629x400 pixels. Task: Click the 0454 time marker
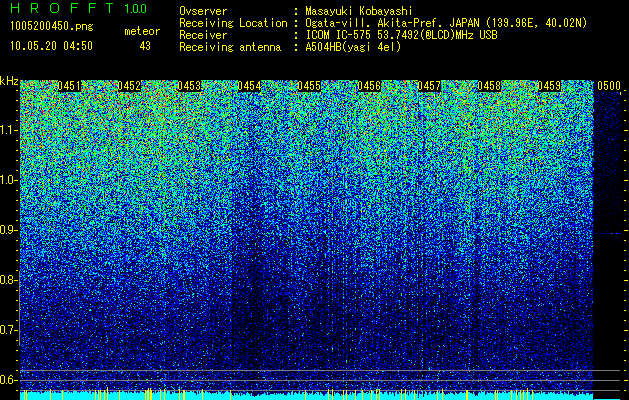tap(249, 86)
